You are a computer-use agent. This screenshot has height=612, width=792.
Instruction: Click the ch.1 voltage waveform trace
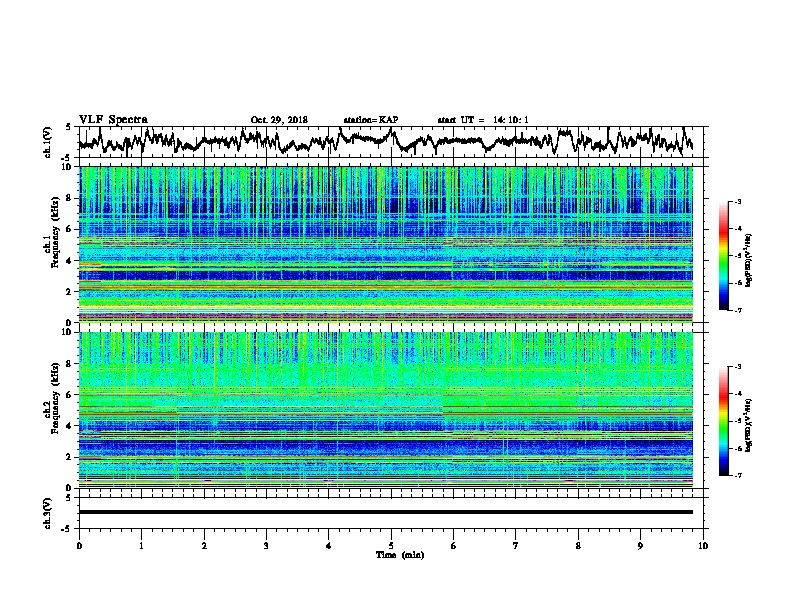point(385,141)
